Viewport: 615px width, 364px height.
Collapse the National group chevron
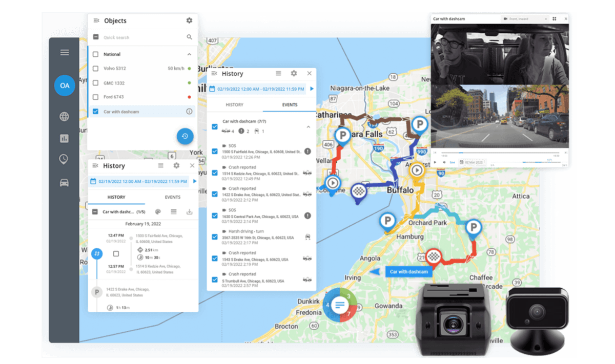tap(189, 54)
